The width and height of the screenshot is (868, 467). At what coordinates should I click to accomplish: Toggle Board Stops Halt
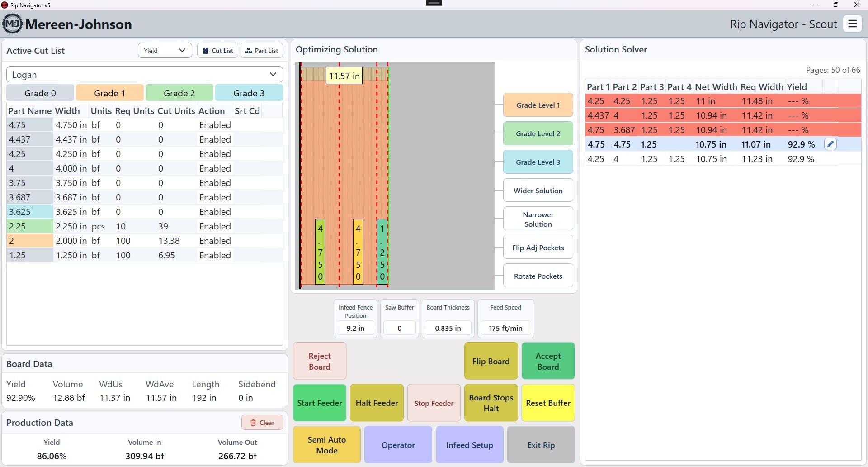coord(491,403)
